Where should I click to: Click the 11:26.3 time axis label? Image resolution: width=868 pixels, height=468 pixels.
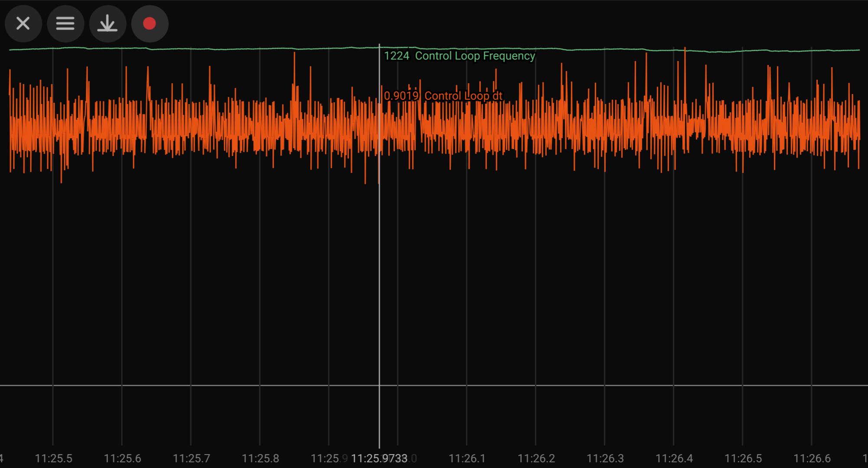click(605, 458)
